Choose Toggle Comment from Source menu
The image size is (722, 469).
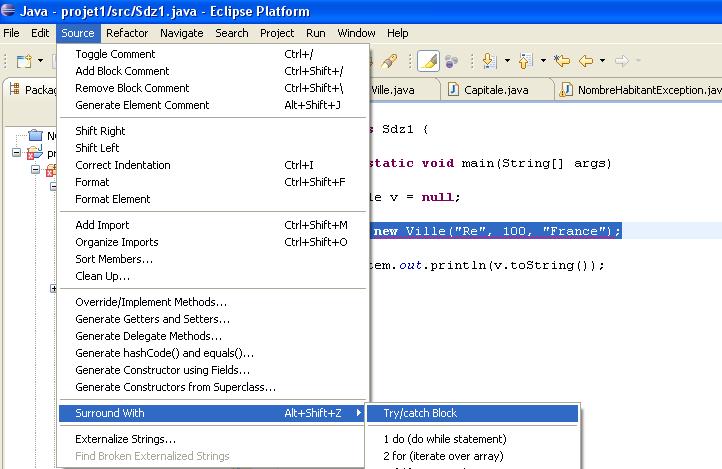212,54
